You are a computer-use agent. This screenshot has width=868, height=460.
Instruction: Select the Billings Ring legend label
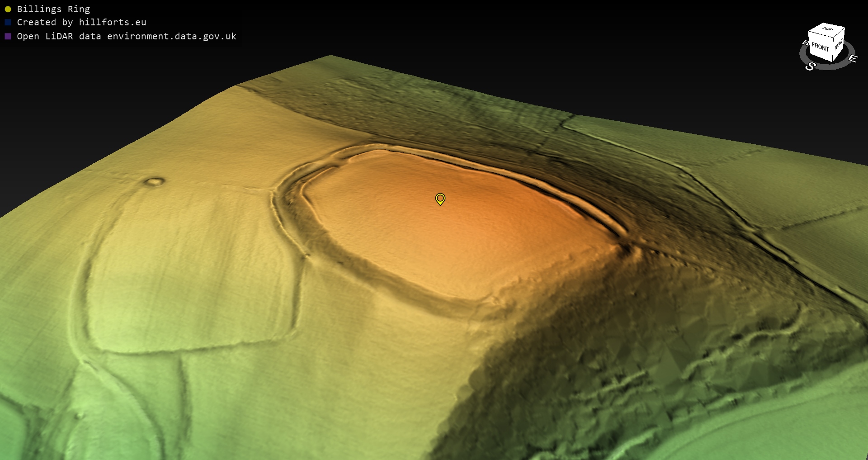pyautogui.click(x=53, y=9)
